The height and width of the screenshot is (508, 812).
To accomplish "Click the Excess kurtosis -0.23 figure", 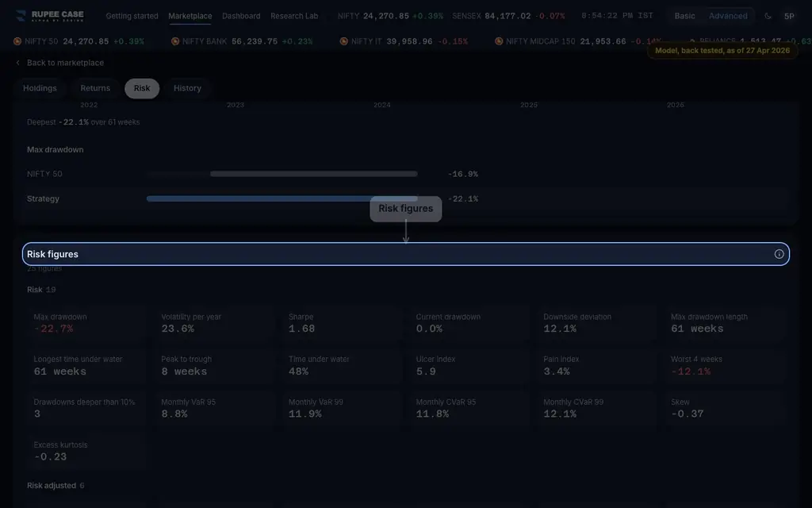I will tap(86, 452).
